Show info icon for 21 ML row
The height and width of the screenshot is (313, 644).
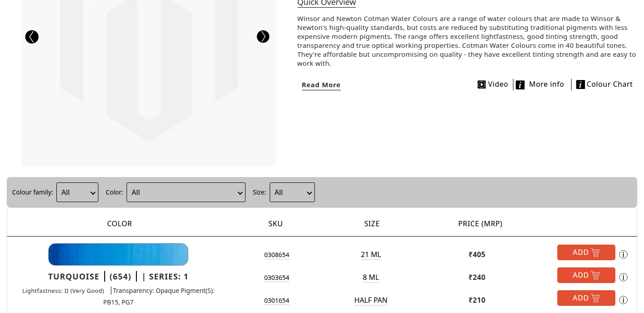point(623,254)
